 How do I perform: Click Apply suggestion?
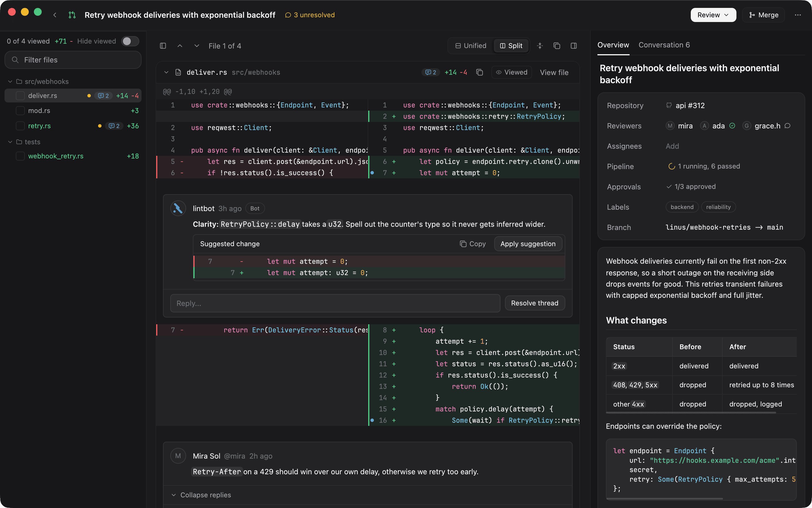coord(528,244)
